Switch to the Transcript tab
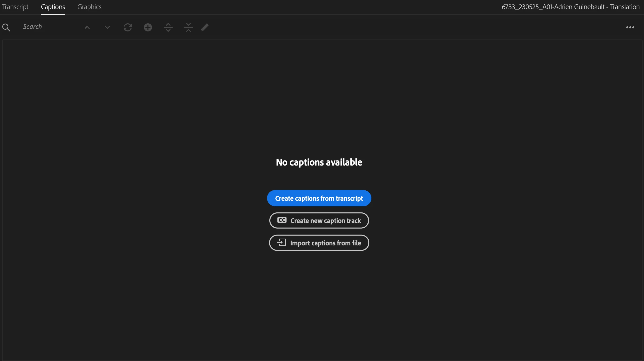The width and height of the screenshot is (644, 361). [15, 7]
